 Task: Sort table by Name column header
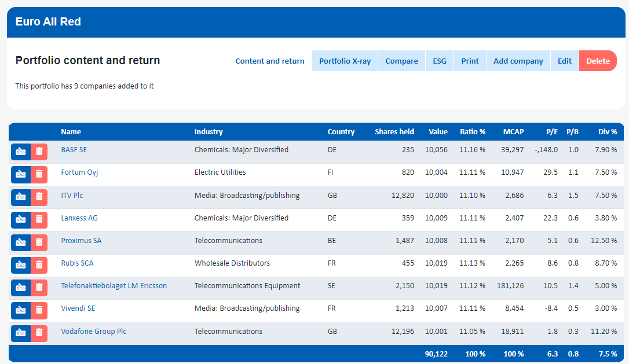click(71, 132)
